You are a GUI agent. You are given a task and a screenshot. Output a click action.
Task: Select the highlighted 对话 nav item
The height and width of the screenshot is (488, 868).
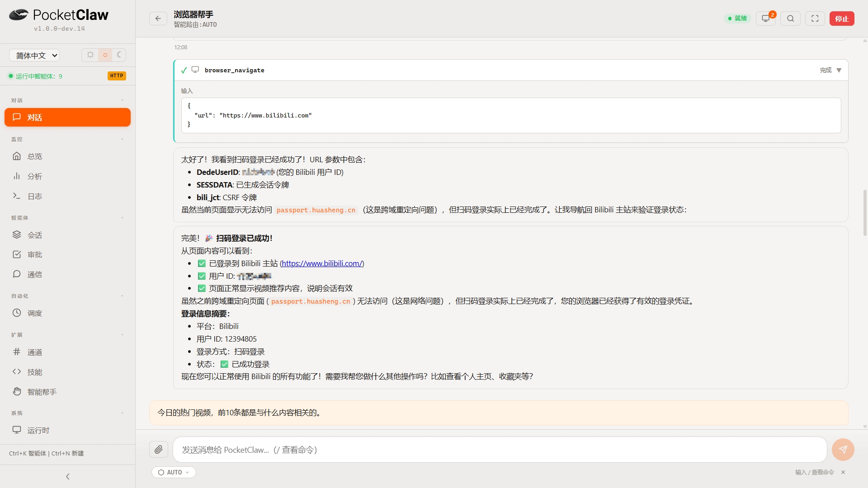[68, 117]
